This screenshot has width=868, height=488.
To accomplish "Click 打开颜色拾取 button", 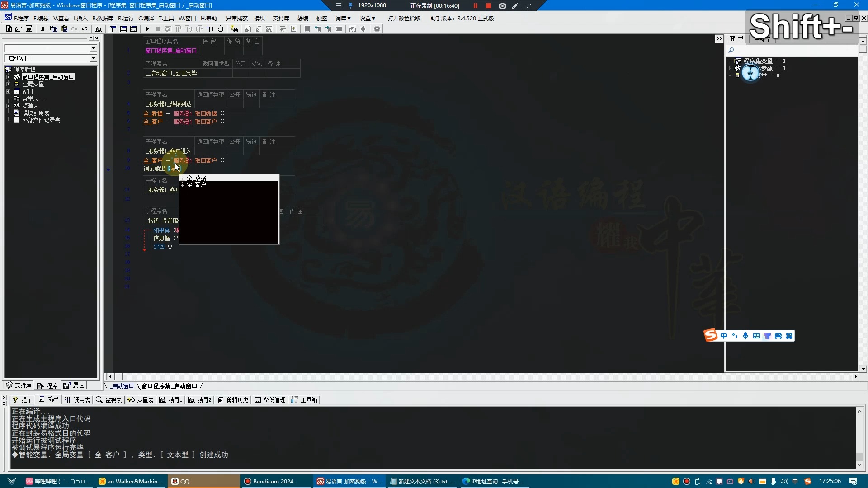I will (404, 18).
